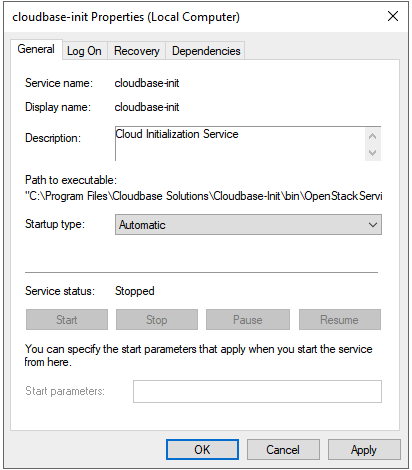Click the Start service button

pos(67,320)
